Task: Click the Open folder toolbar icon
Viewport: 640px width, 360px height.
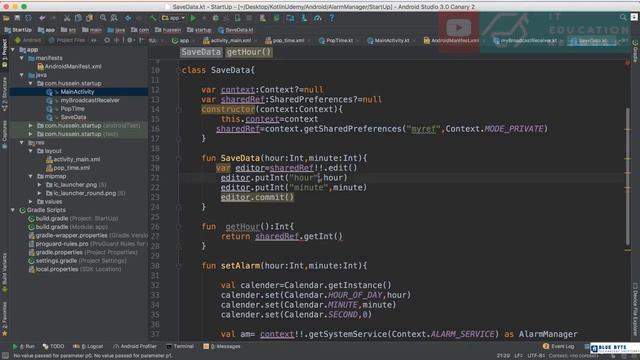Action: (x=6, y=18)
